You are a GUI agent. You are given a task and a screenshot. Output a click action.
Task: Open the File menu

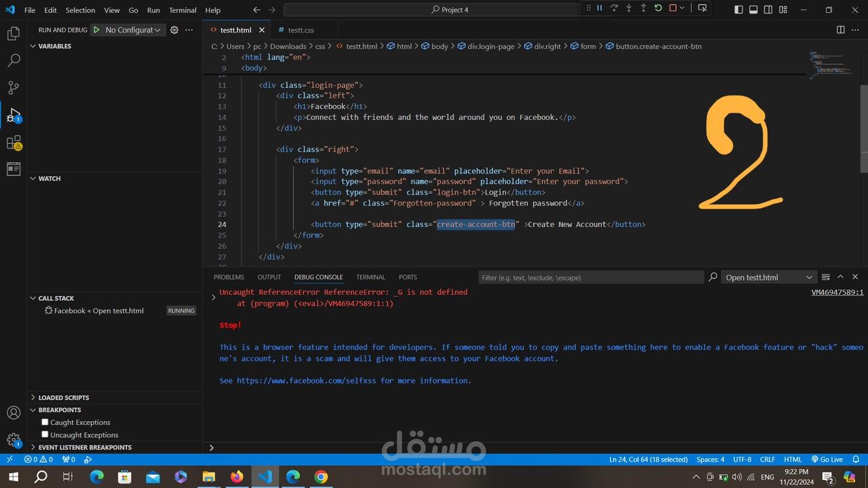click(30, 10)
